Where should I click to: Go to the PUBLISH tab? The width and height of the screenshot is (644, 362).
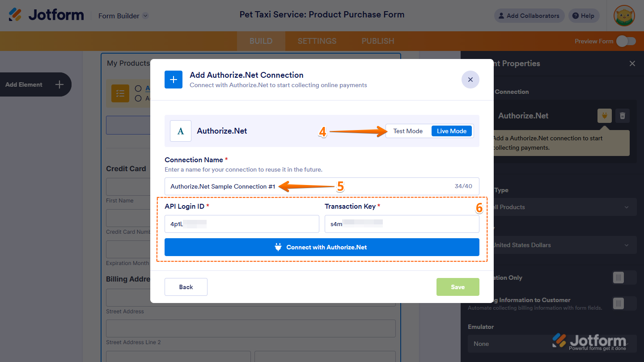point(378,41)
